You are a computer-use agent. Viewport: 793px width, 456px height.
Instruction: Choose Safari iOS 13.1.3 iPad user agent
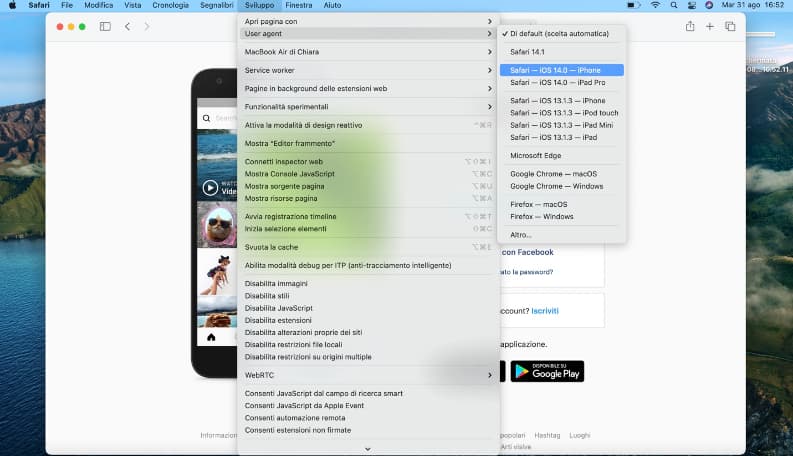tap(561, 137)
